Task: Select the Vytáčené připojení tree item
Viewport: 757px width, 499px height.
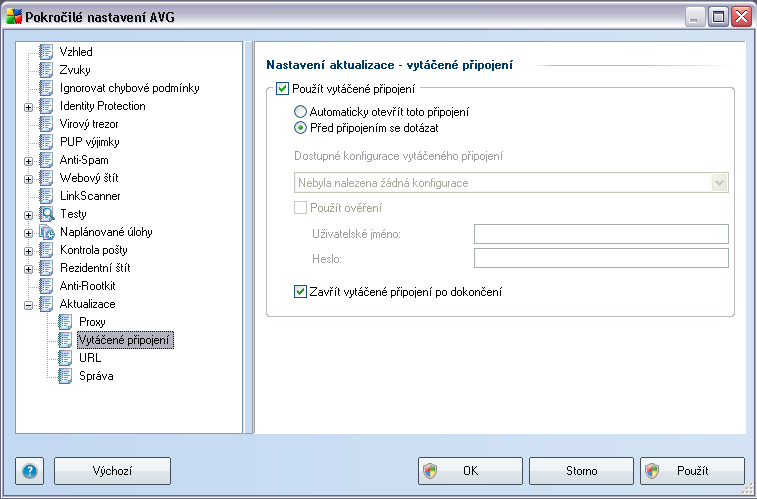Action: 125,340
